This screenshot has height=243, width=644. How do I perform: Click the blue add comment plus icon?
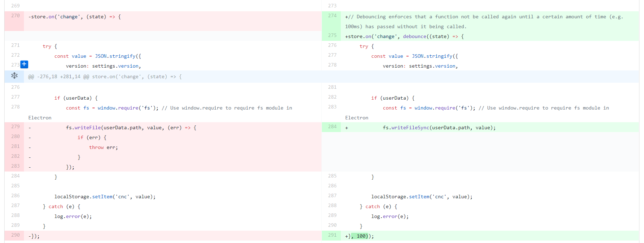click(x=24, y=64)
